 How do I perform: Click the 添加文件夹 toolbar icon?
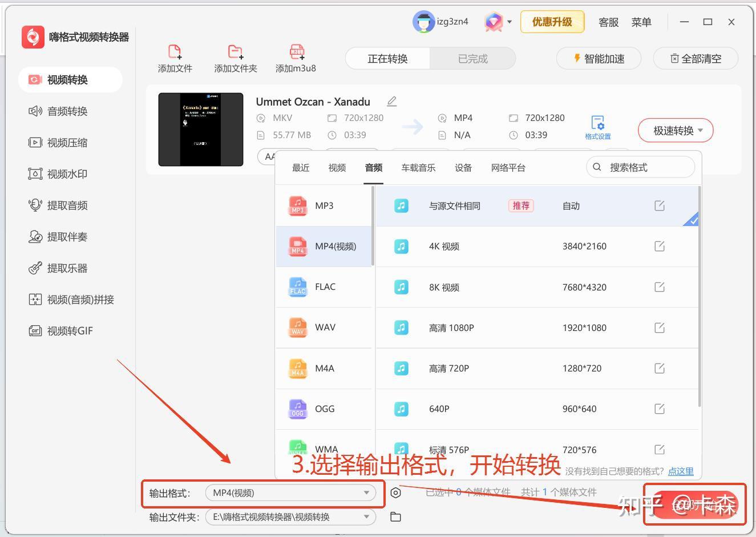[x=235, y=52]
